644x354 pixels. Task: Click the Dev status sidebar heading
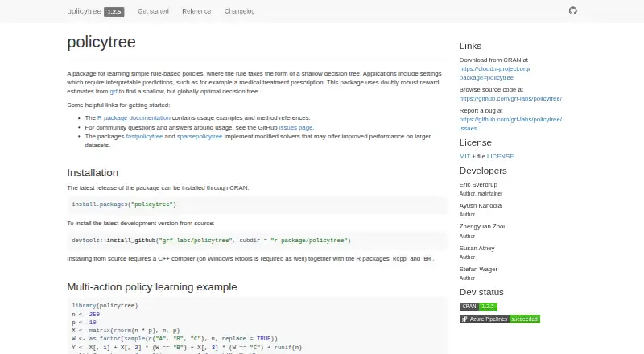click(x=481, y=292)
